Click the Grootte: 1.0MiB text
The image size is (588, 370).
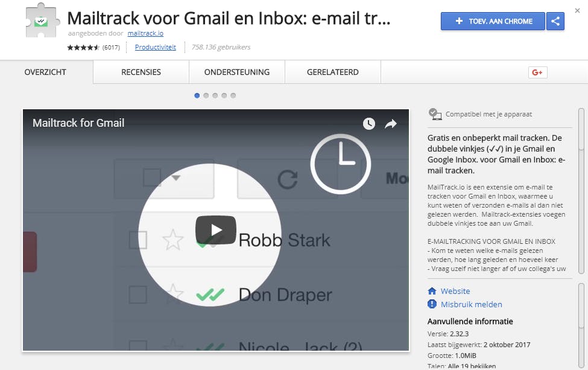point(452,356)
